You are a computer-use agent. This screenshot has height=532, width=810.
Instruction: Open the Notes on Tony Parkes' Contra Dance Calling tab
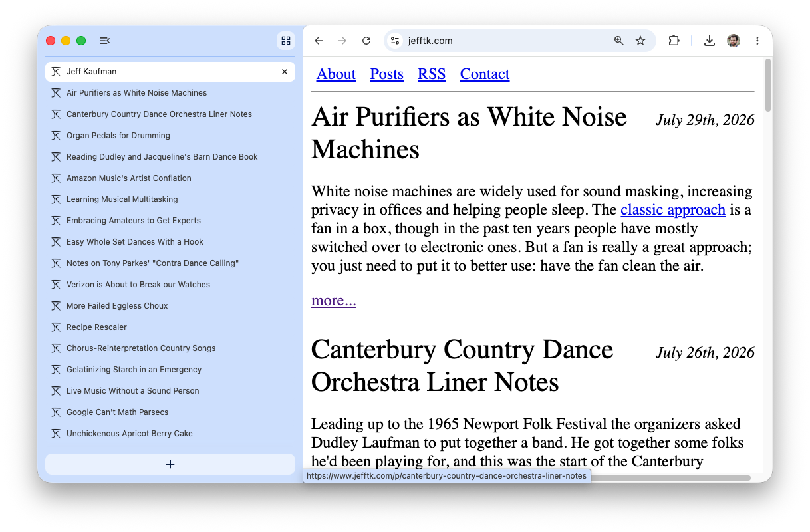tap(170, 263)
